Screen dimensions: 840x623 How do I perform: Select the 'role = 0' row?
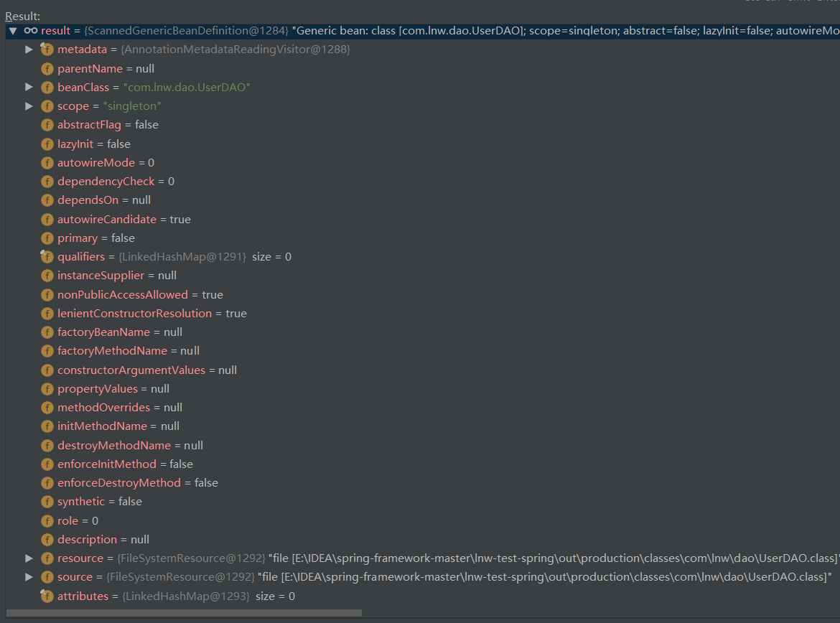click(78, 520)
